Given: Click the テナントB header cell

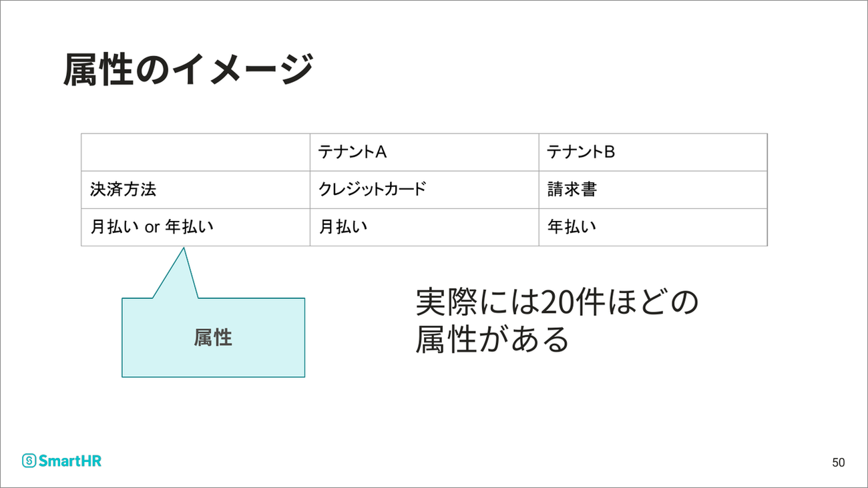Looking at the screenshot, I should click(x=653, y=152).
